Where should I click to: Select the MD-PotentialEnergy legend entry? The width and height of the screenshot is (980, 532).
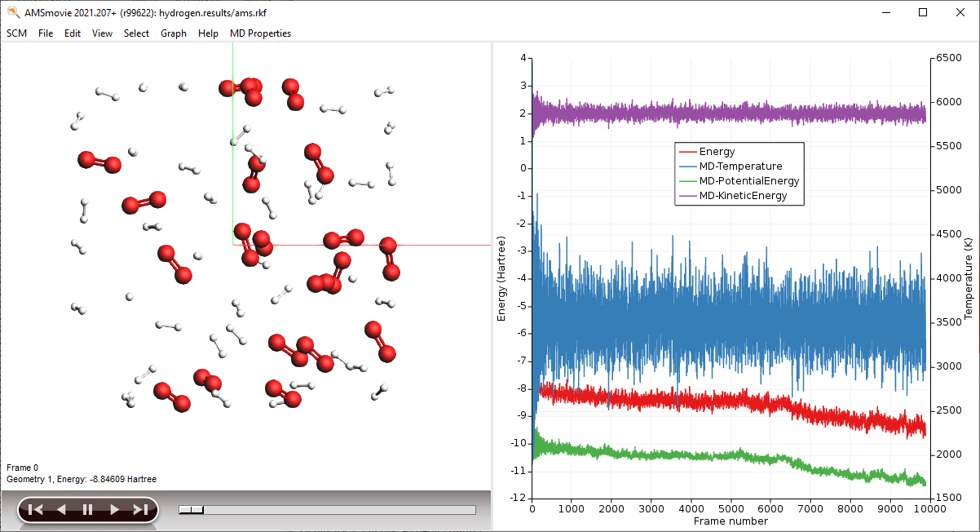(x=748, y=181)
